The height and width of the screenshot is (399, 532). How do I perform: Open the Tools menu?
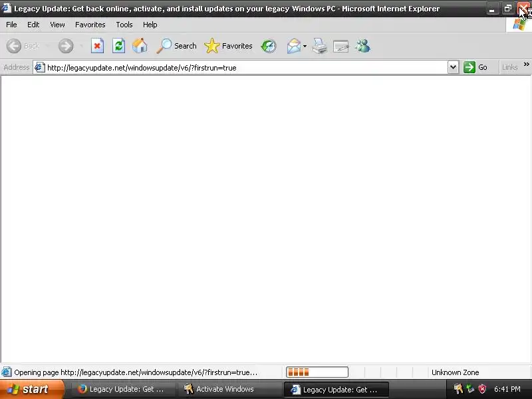pos(124,25)
